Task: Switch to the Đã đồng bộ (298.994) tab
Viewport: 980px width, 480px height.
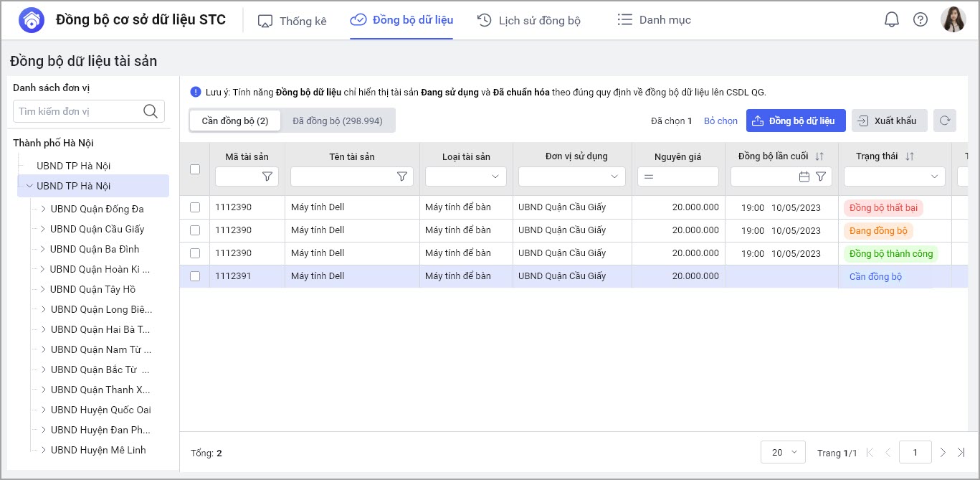Action: click(337, 121)
